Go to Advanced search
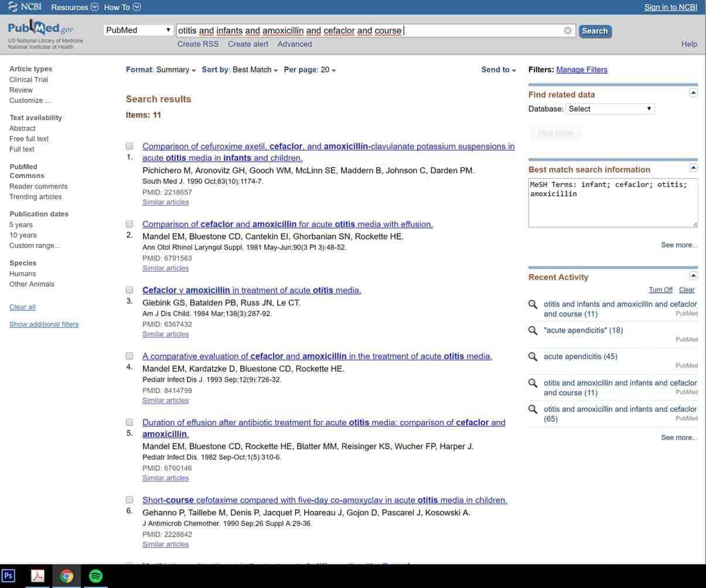The width and height of the screenshot is (706, 588). tap(295, 44)
